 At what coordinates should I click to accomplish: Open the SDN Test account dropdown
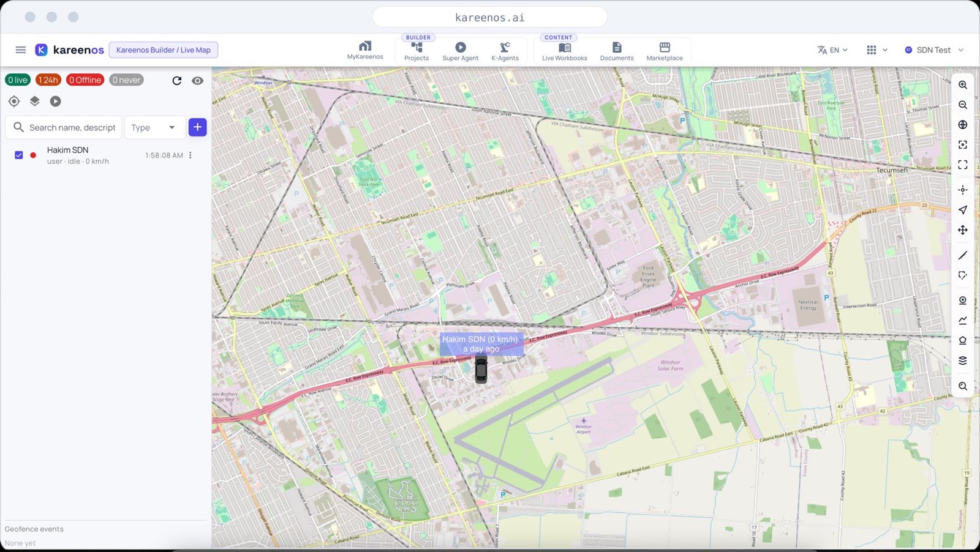tap(934, 50)
